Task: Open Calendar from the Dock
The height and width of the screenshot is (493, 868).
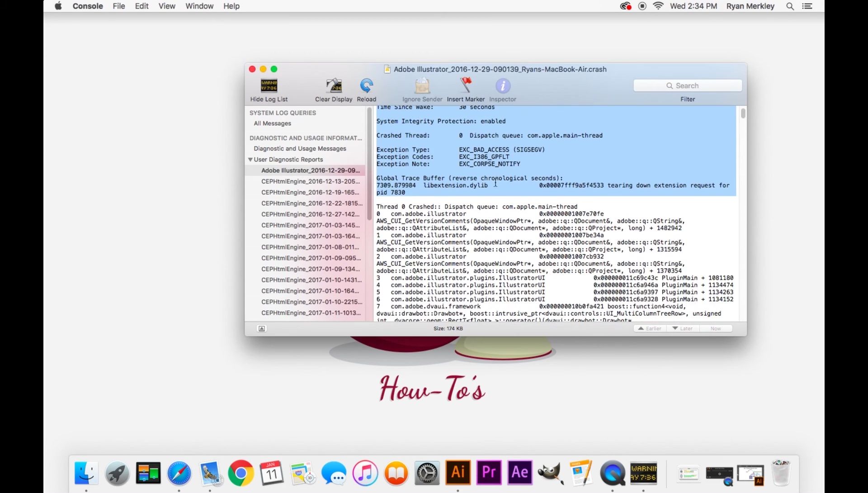Action: click(271, 473)
